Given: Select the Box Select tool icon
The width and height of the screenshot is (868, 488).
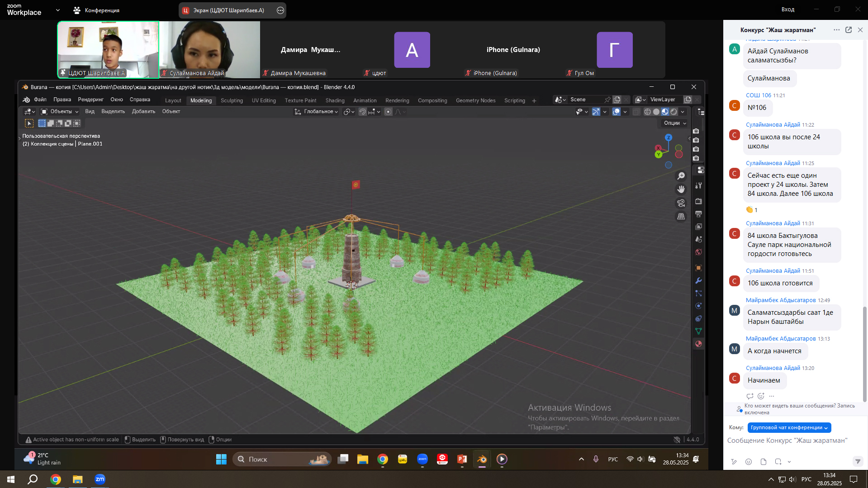Looking at the screenshot, I should 29,123.
